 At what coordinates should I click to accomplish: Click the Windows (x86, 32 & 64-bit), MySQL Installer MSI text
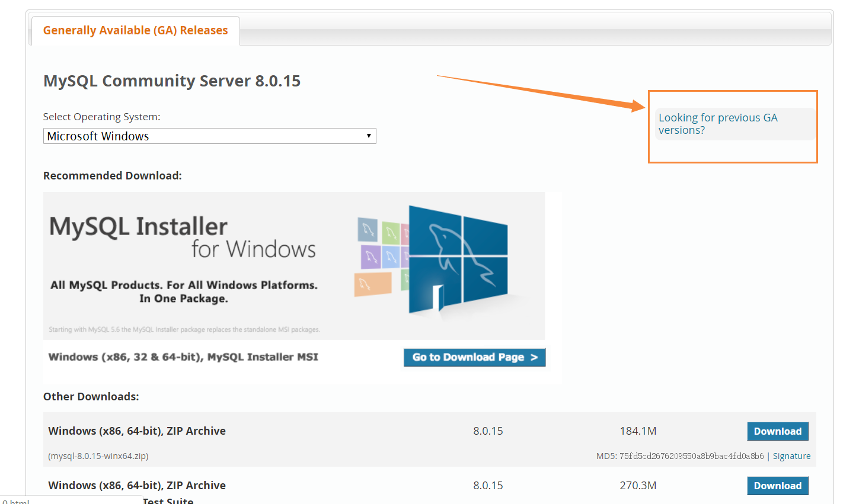[183, 357]
